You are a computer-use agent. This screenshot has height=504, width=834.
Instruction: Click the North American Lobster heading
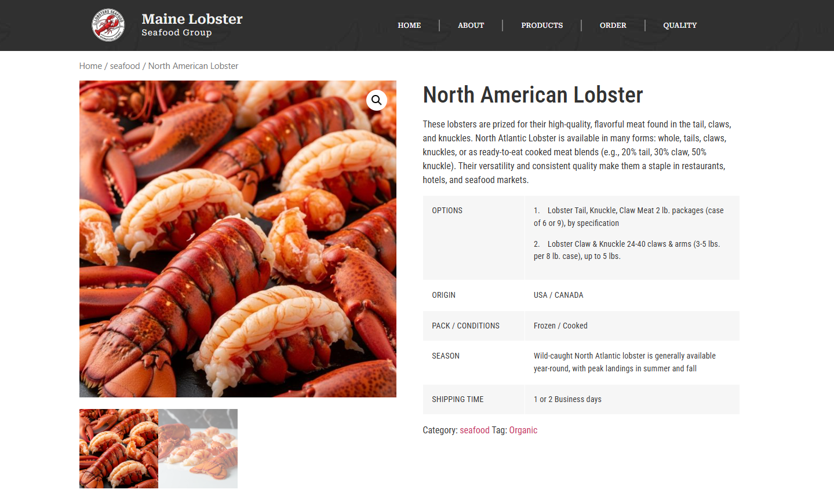click(x=533, y=95)
